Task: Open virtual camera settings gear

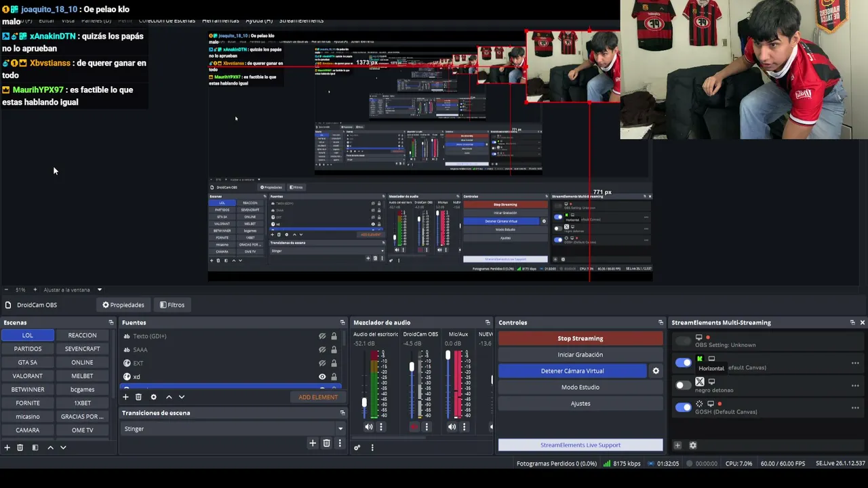Action: coord(656,371)
